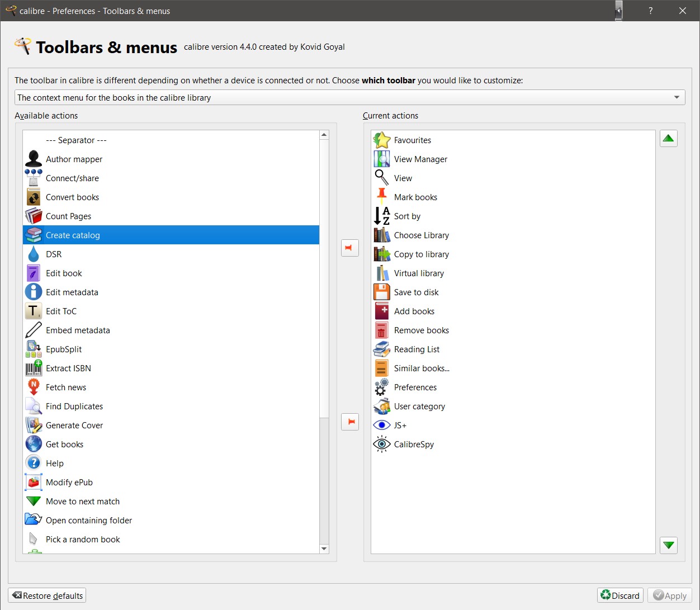Select the User category icon
Viewport: 700px width, 610px height.
coord(382,406)
